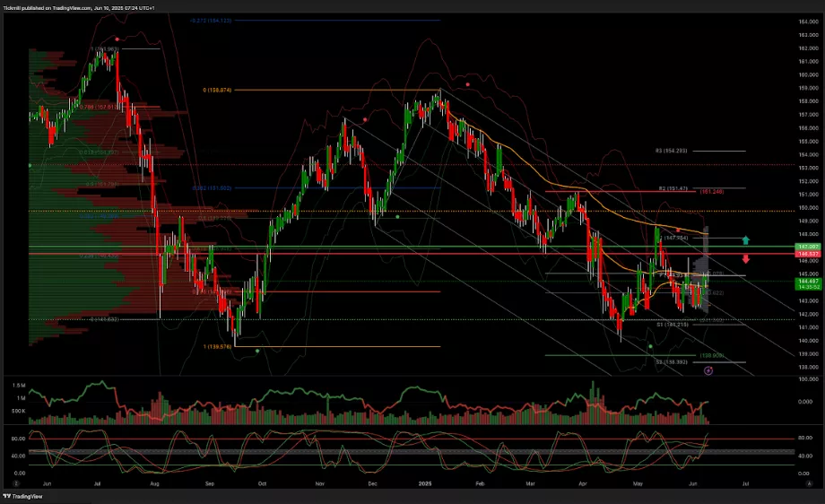This screenshot has width=825, height=504.
Task: Click the green dot on left volume profile
Action: tap(30, 165)
